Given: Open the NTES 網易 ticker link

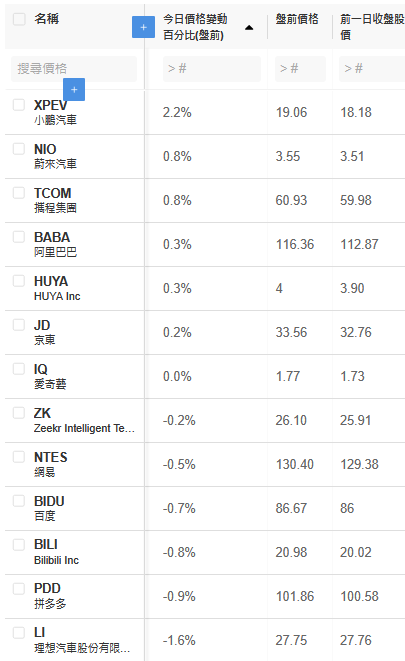Looking at the screenshot, I should 51,464.
